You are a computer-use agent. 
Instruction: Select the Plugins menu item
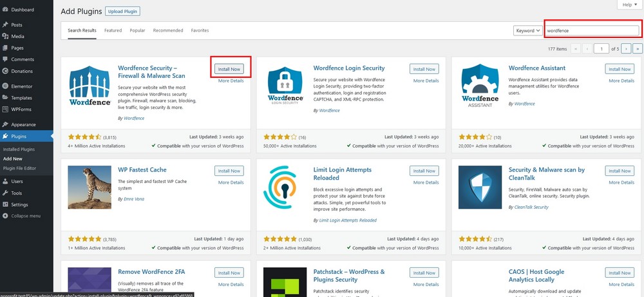tap(26, 136)
